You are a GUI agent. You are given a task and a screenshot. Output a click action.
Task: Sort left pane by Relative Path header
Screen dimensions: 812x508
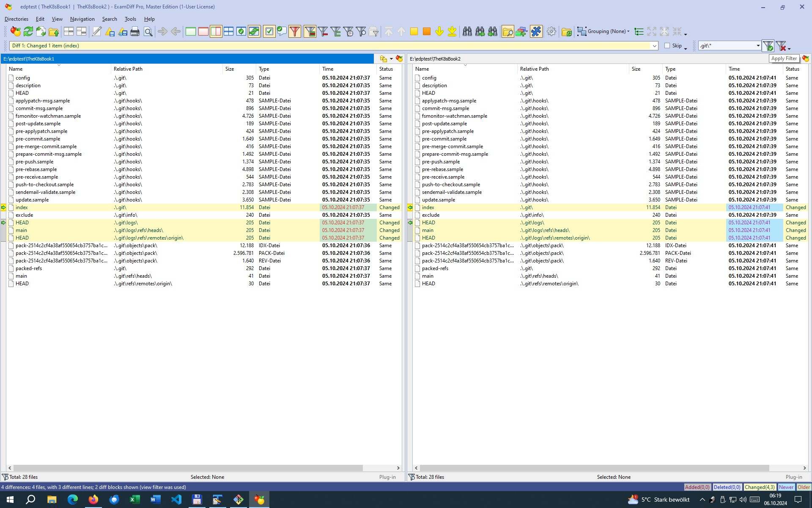(167, 69)
